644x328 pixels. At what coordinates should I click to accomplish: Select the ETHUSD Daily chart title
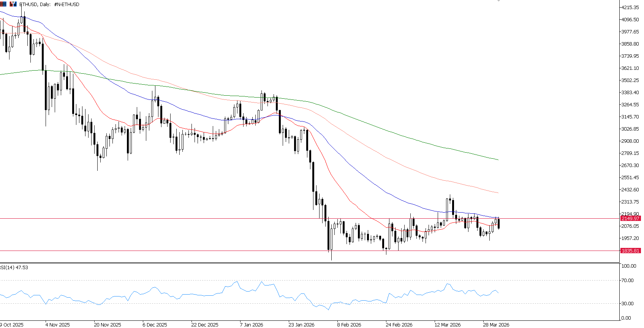point(49,5)
